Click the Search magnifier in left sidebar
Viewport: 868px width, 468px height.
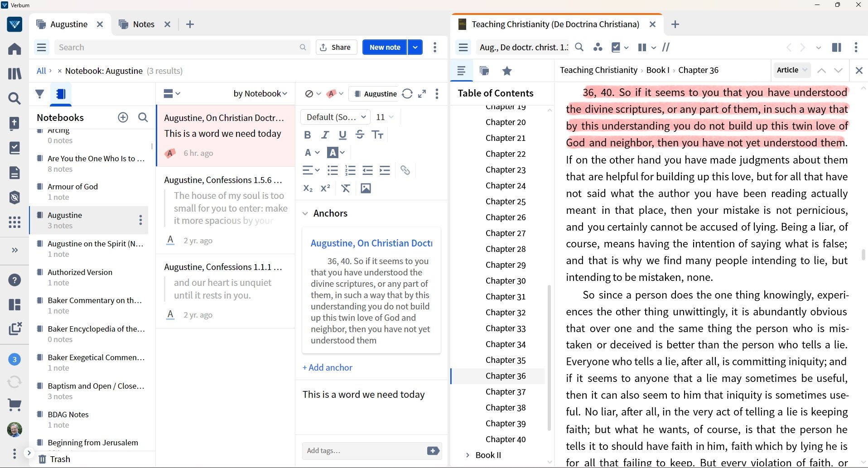pyautogui.click(x=14, y=98)
